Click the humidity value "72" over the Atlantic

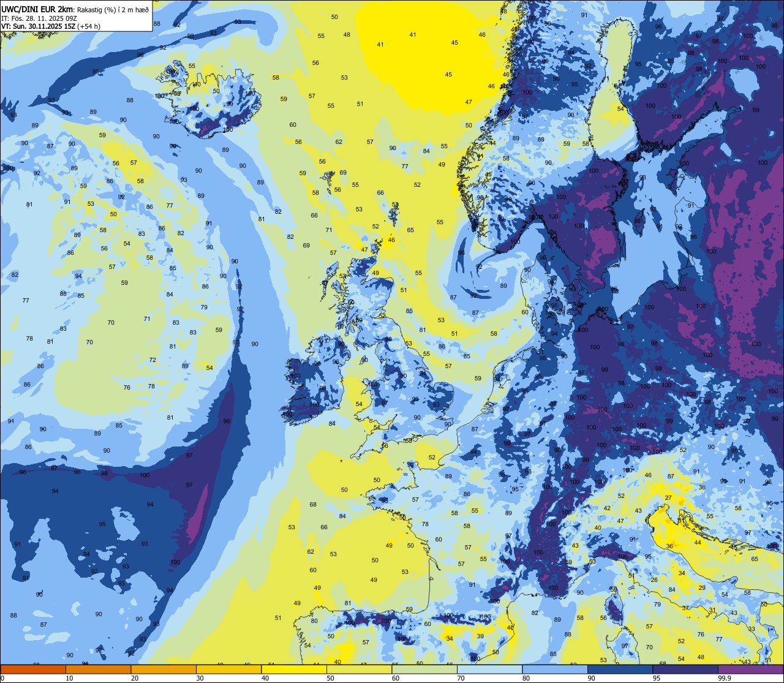[153, 360]
